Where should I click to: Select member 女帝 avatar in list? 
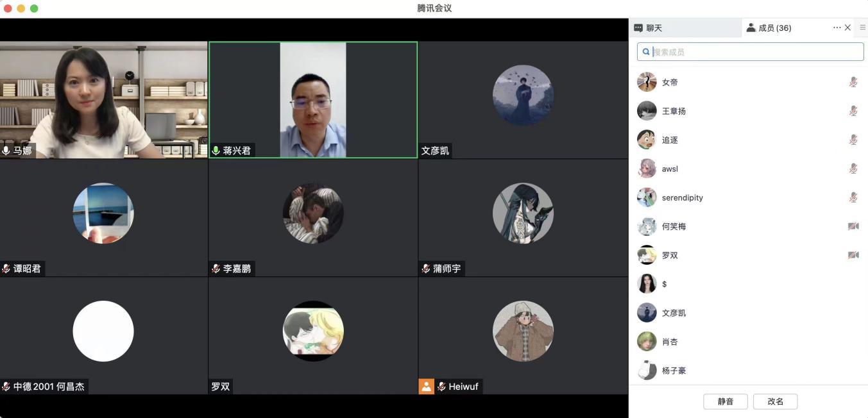click(647, 82)
